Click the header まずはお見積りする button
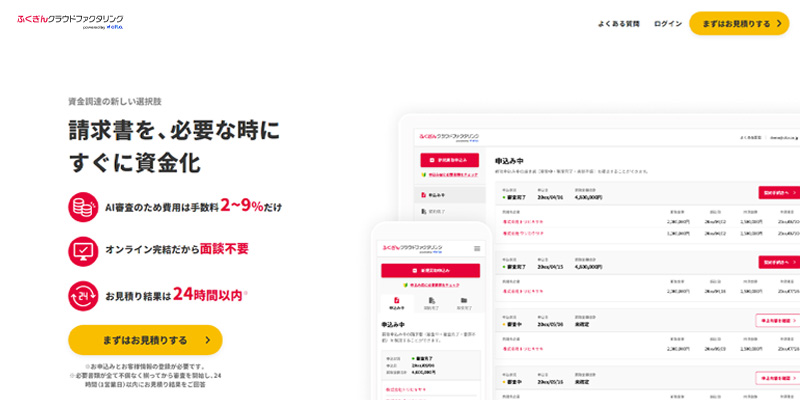 pos(739,23)
